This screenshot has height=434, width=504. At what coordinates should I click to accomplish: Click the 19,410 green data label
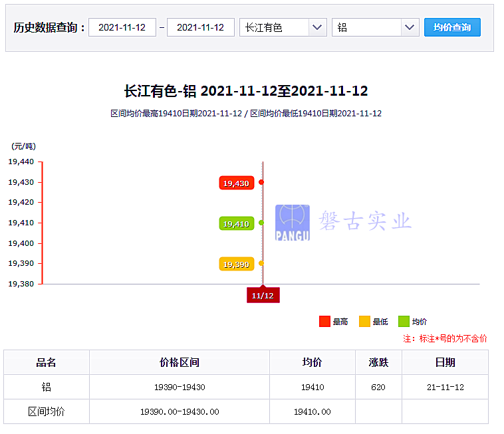237,223
